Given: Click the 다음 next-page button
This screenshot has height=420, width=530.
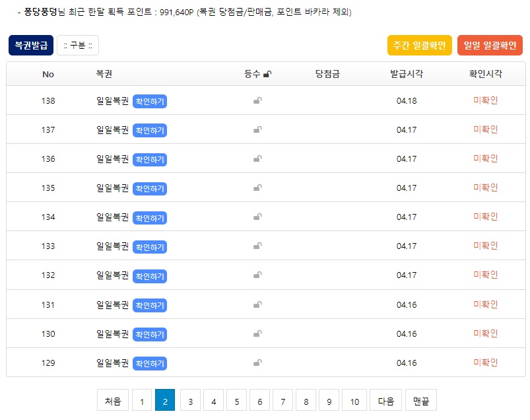Looking at the screenshot, I should tap(385, 400).
